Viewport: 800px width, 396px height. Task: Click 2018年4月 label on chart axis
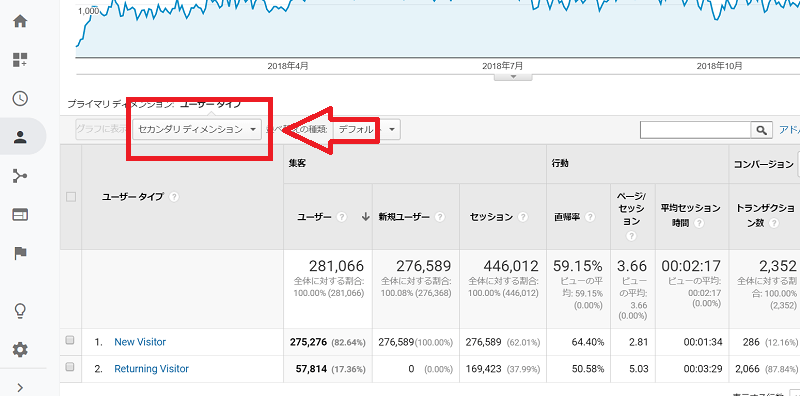288,66
